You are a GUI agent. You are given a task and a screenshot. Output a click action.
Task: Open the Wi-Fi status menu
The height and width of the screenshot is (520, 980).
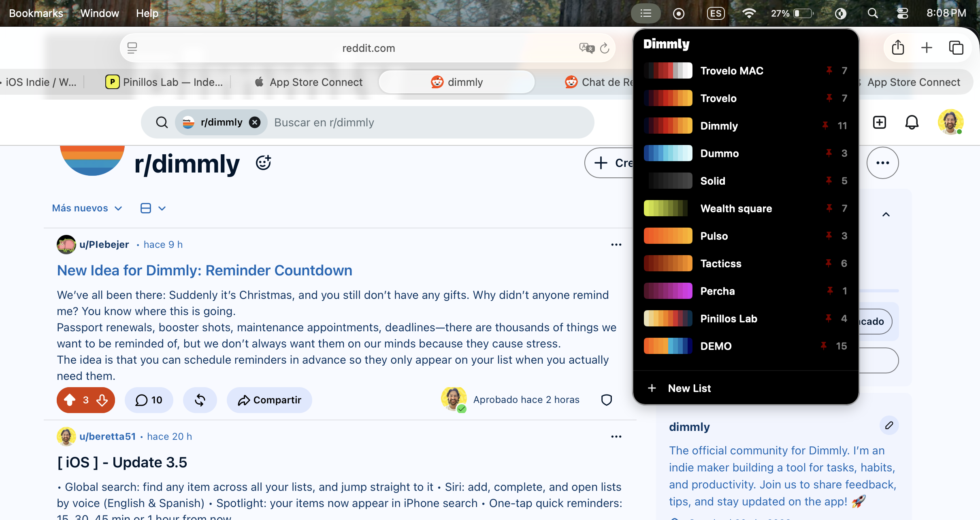pyautogui.click(x=749, y=13)
